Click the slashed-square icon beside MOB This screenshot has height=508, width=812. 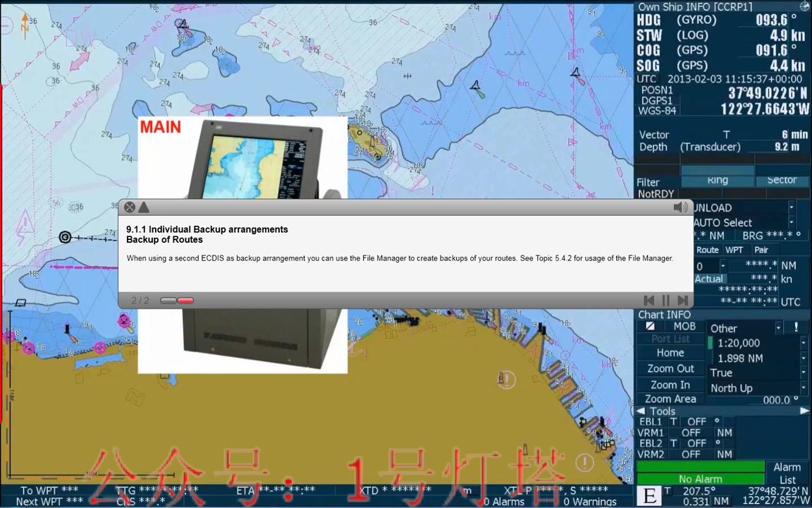tap(650, 326)
